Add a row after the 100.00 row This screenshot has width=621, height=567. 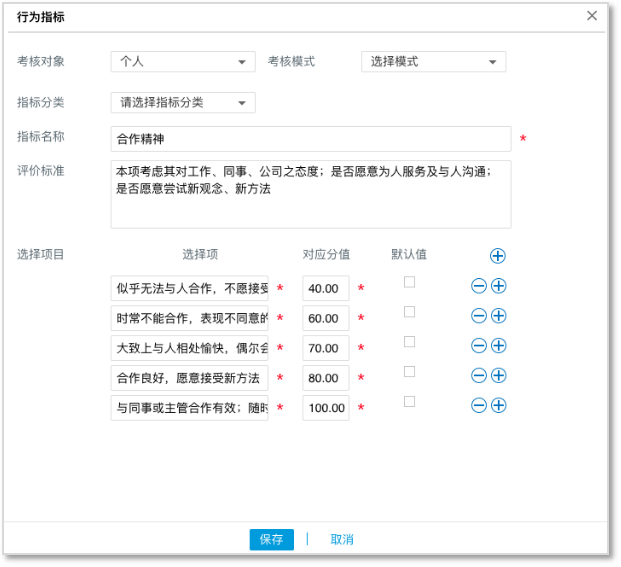(498, 406)
